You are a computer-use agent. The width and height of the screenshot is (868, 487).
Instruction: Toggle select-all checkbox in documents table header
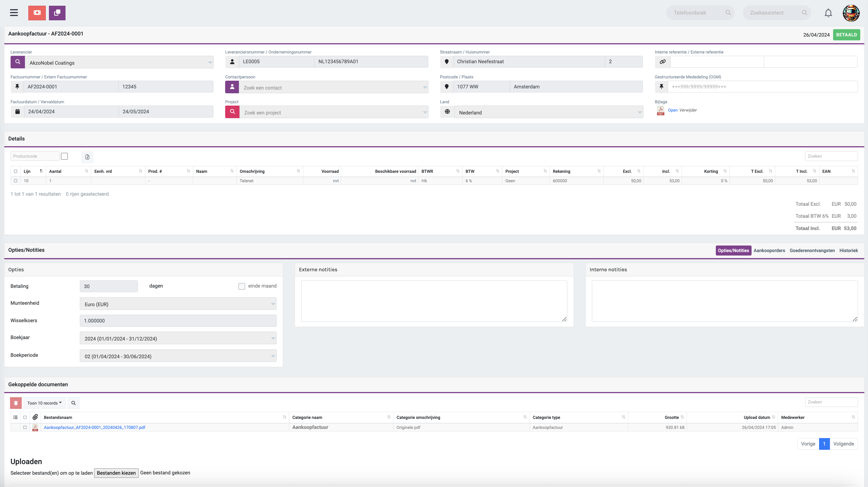point(25,417)
